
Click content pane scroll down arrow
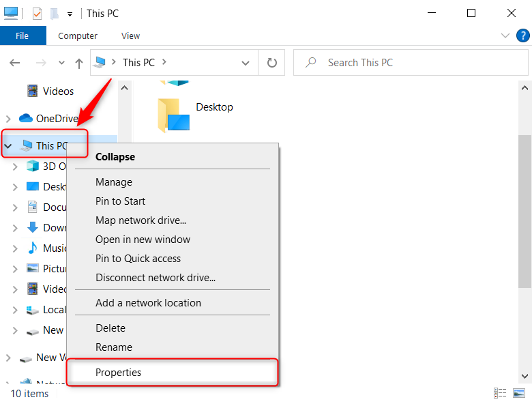tap(524, 376)
